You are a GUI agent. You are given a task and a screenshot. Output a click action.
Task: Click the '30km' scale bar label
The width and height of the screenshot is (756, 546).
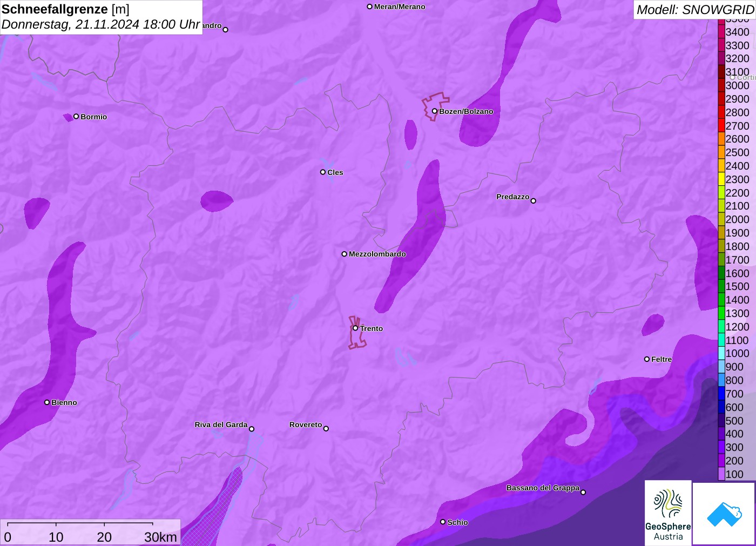point(160,537)
